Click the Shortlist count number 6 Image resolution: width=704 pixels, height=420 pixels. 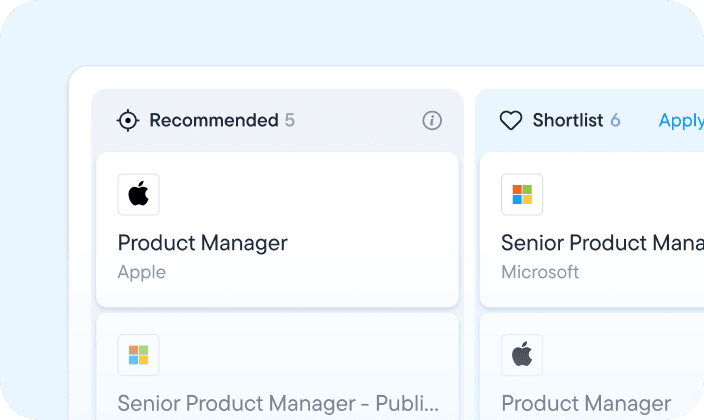(x=616, y=121)
